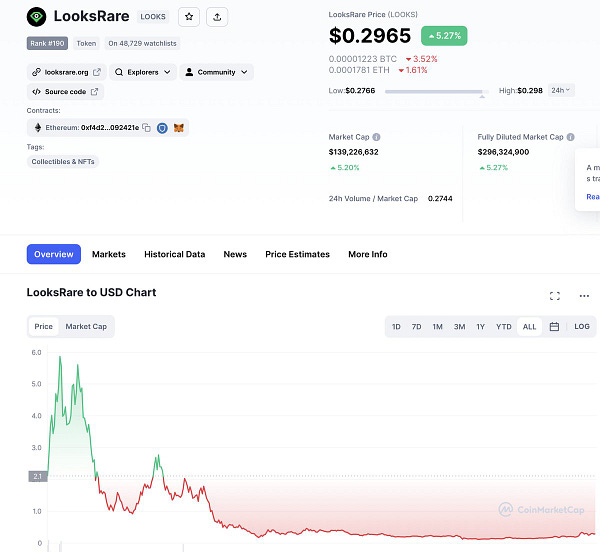Add LooksRare to watchlist with star icon

tap(189, 17)
